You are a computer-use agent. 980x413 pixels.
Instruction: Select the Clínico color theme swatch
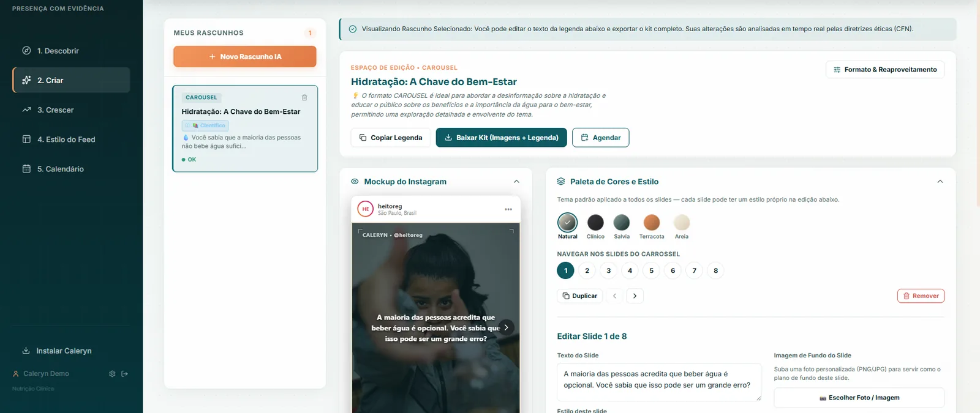click(x=595, y=222)
